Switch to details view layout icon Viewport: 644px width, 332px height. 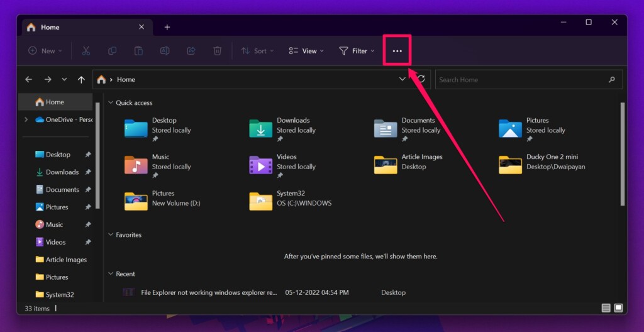(606, 308)
